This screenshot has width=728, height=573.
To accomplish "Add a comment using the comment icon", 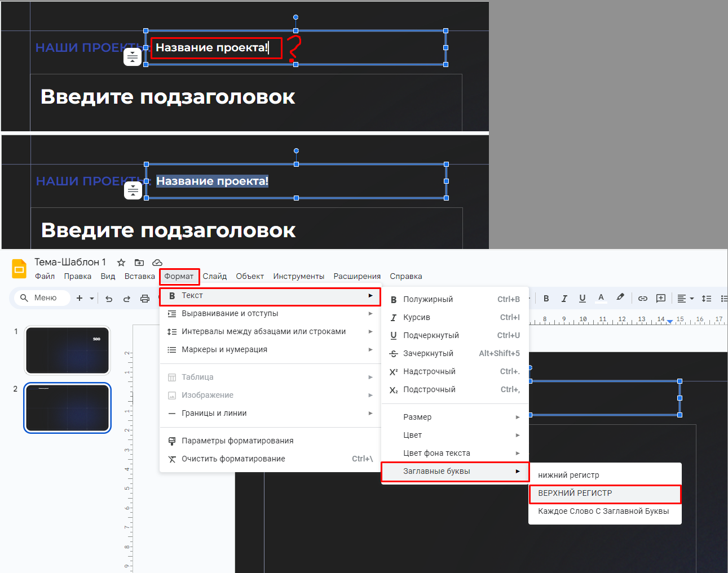I will tap(660, 297).
